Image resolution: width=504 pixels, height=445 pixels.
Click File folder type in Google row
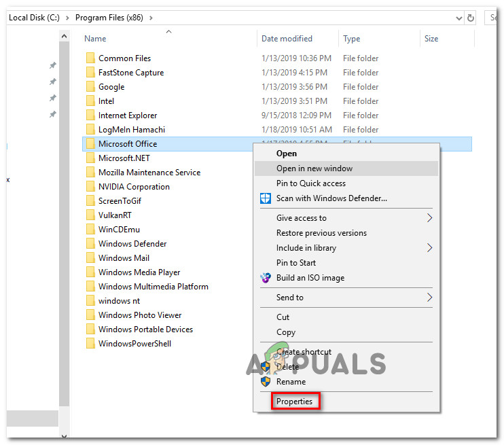[361, 87]
